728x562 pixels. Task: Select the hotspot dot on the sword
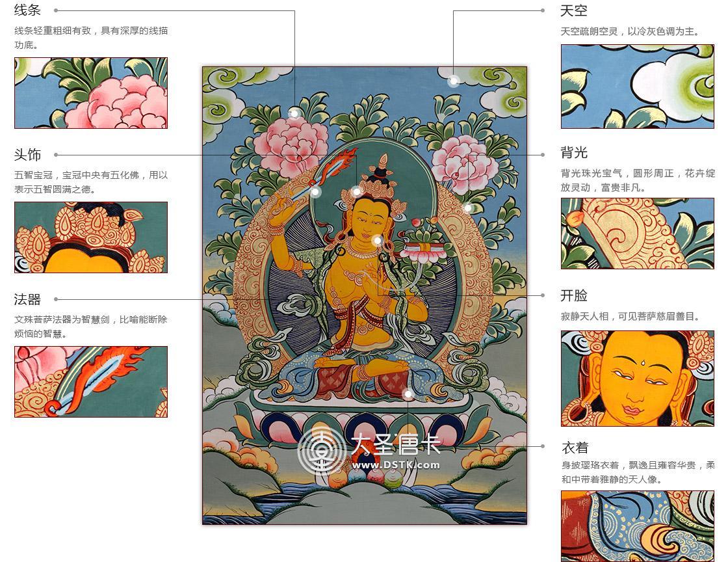coord(315,191)
